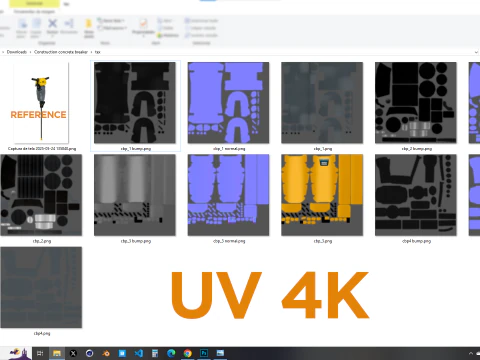This screenshot has width=480, height=360.
Task: Go to Construction concrete breaker breadcrumb
Action: click(61, 52)
